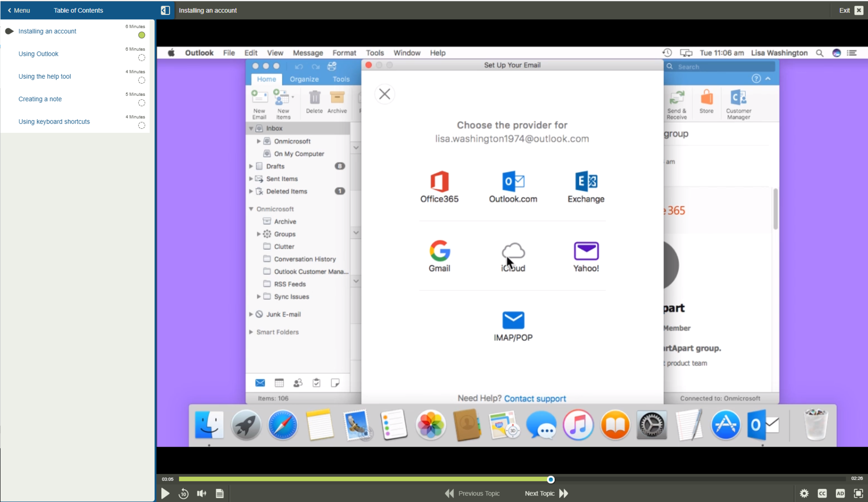The image size is (868, 502).
Task: Expand the Junk E-mail folder
Action: pyautogui.click(x=251, y=314)
